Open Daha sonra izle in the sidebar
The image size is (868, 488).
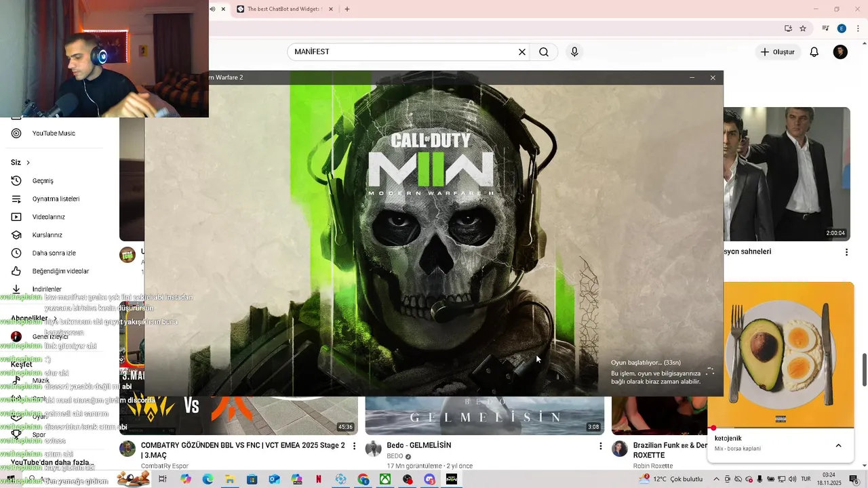click(54, 253)
